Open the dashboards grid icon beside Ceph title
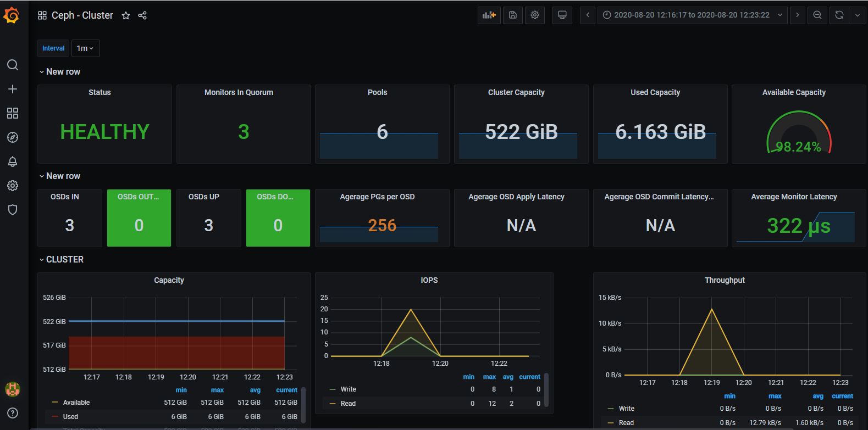This screenshot has height=430, width=868. click(x=42, y=15)
